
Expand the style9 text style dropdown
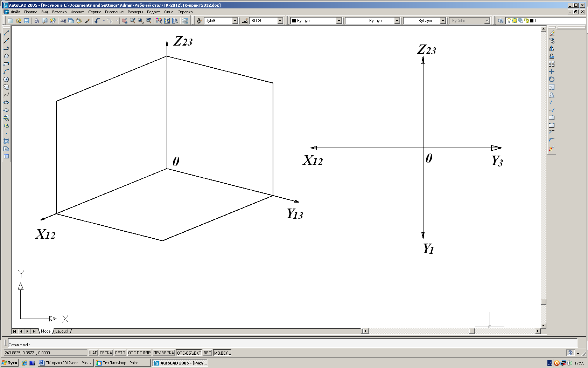[235, 21]
